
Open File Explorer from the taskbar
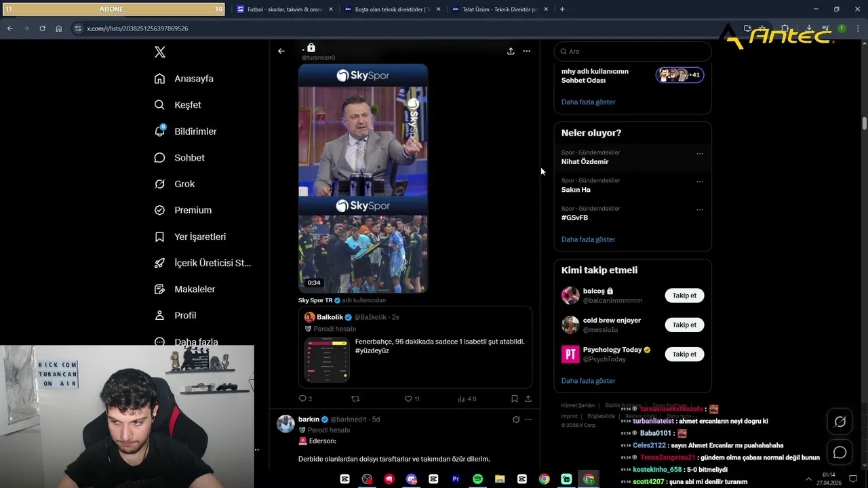pyautogui.click(x=500, y=479)
